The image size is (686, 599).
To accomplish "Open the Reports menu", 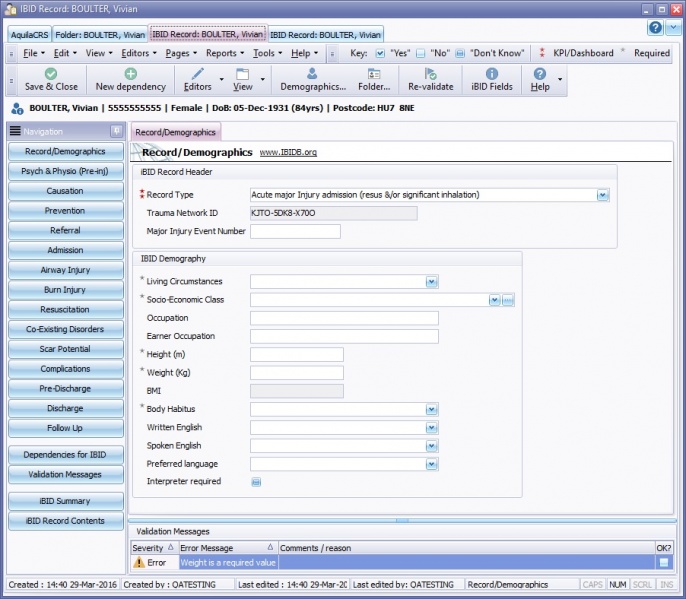I will point(225,53).
